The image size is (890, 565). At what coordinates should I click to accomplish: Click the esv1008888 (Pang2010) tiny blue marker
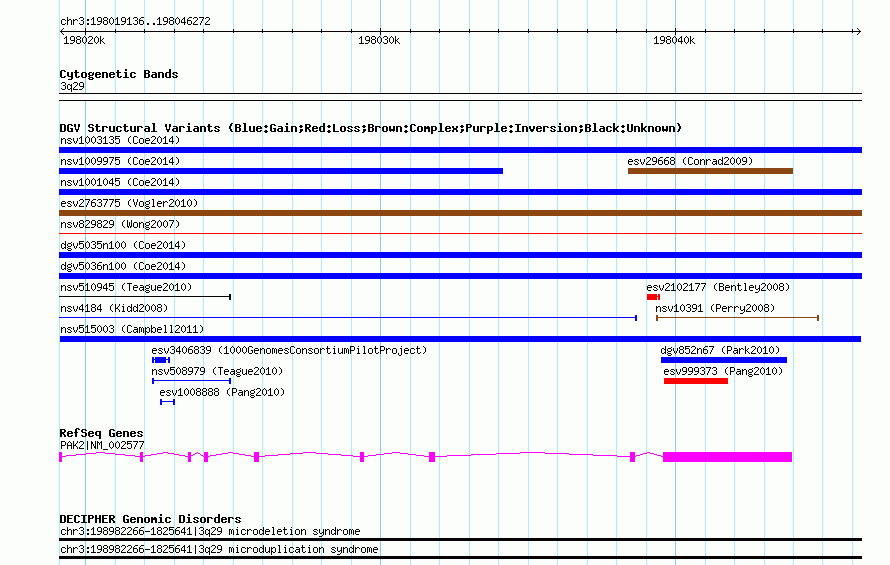pyautogui.click(x=167, y=402)
